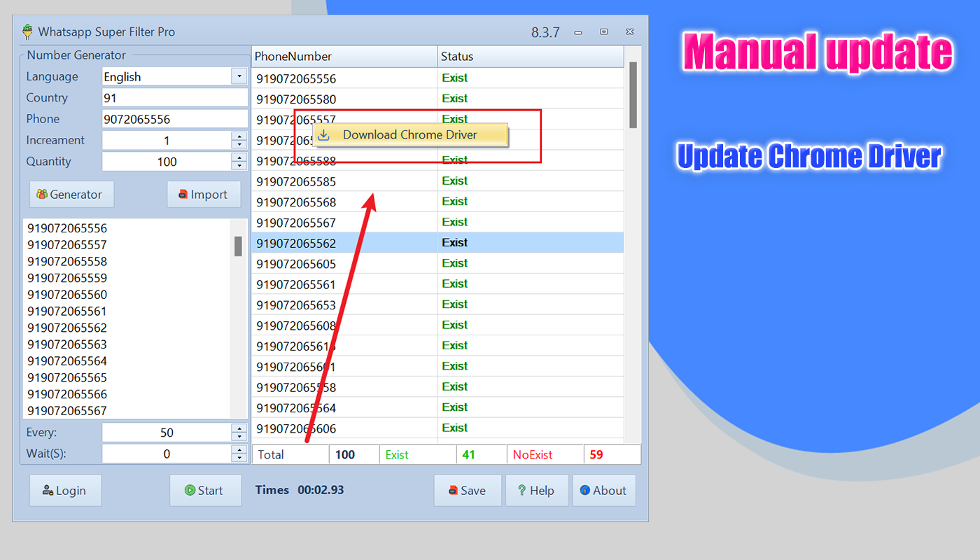980x560 pixels.
Task: Decrease Increament using its down arrow
Action: 239,143
